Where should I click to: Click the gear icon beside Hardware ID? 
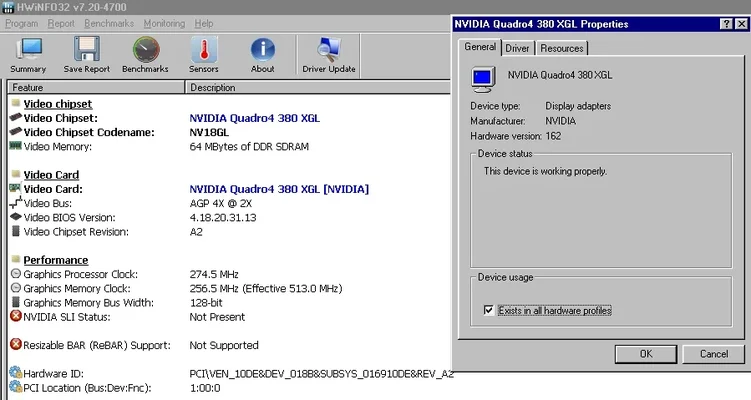click(x=16, y=373)
